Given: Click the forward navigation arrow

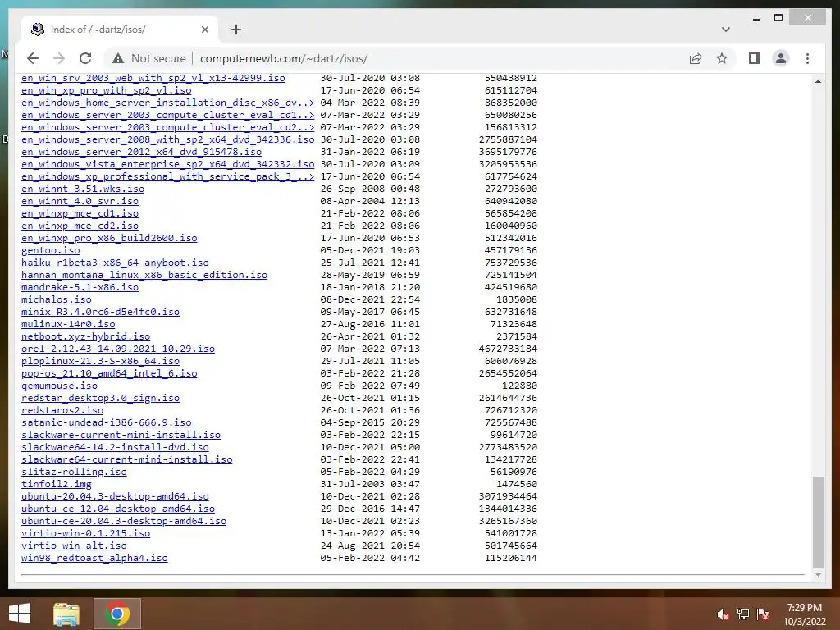Looking at the screenshot, I should click(x=59, y=58).
